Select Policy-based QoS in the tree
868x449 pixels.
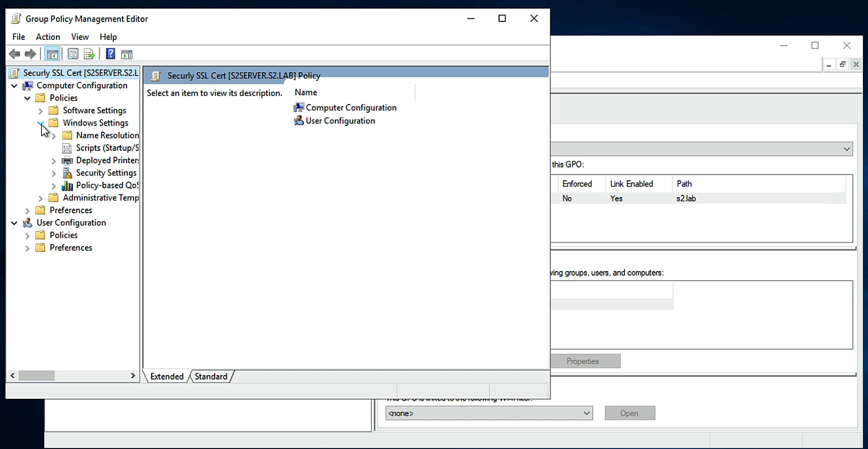coord(107,185)
